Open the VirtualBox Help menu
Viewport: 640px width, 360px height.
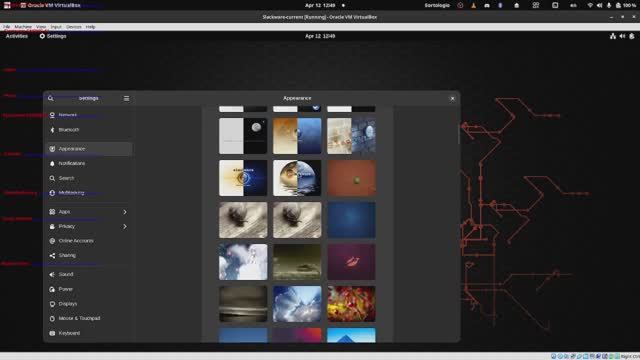[x=90, y=27]
